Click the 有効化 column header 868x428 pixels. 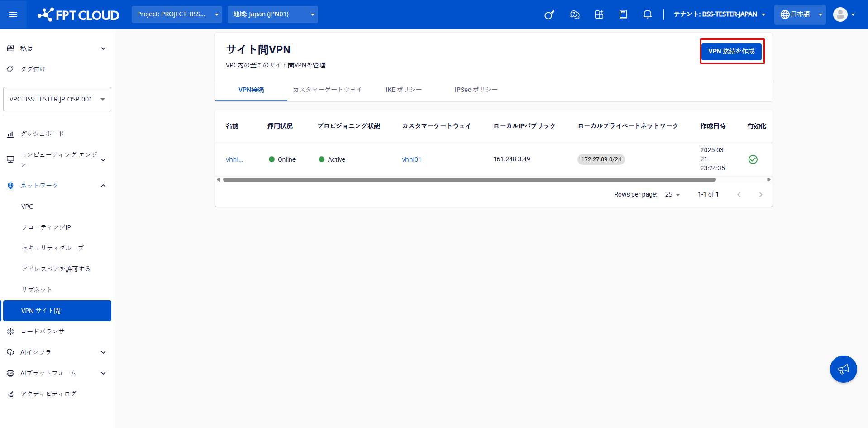tap(757, 126)
